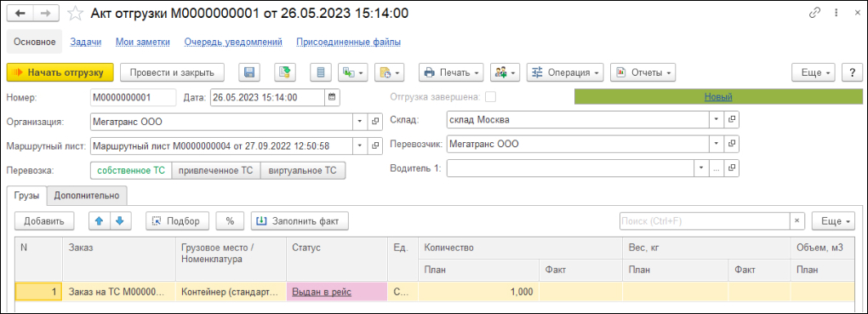Move row up with blue arrow
This screenshot has height=314, width=868.
100,220
